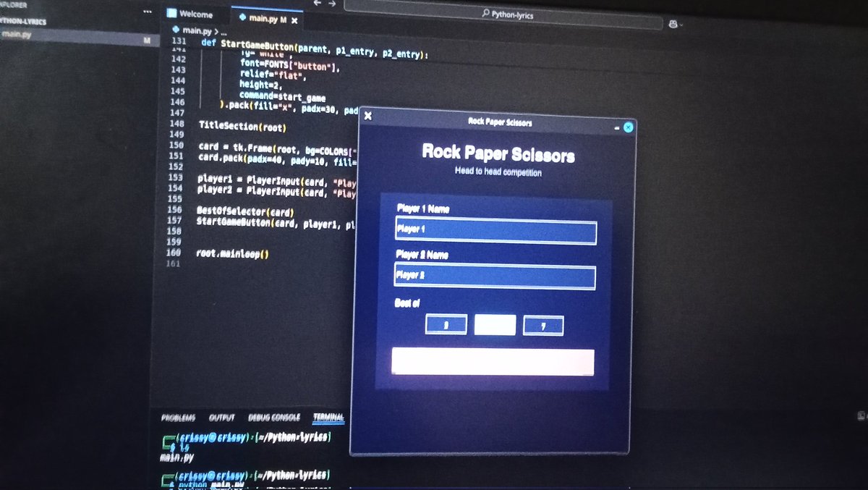Click the wide white start game button
The height and width of the screenshot is (490, 868).
point(493,362)
